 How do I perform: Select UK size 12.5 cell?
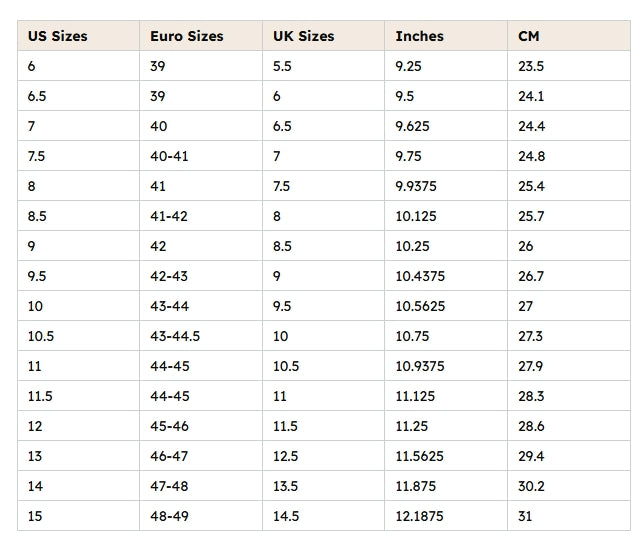point(323,456)
